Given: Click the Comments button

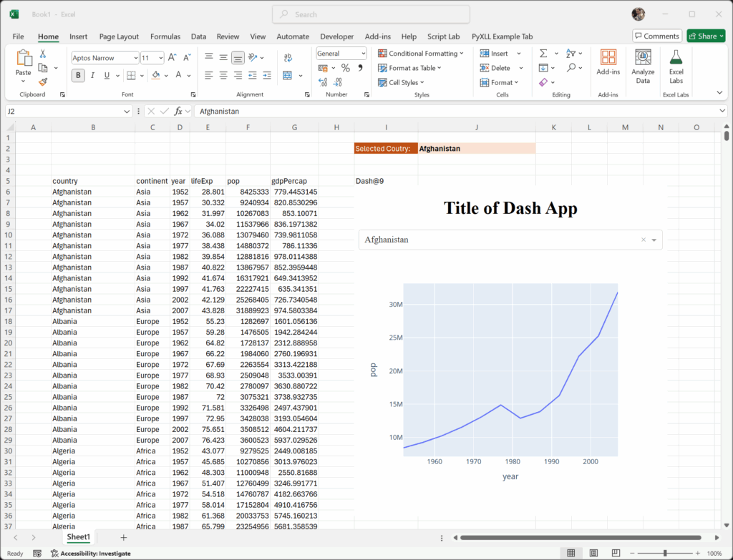Looking at the screenshot, I should click(656, 36).
